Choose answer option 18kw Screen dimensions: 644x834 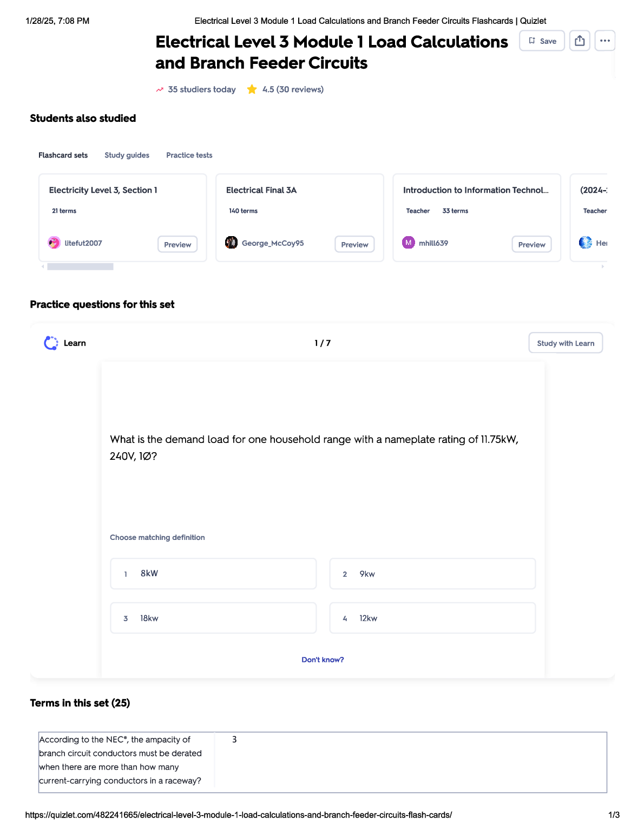[213, 618]
